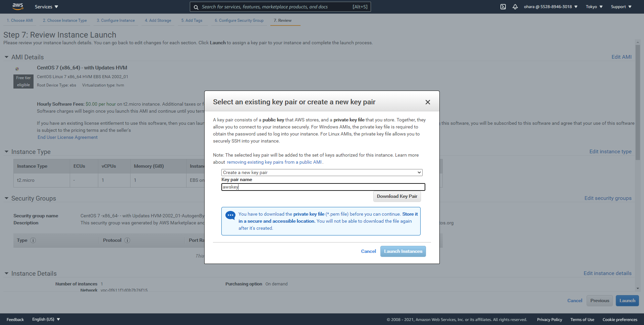Click the Feedback link in the footer

tap(15, 320)
